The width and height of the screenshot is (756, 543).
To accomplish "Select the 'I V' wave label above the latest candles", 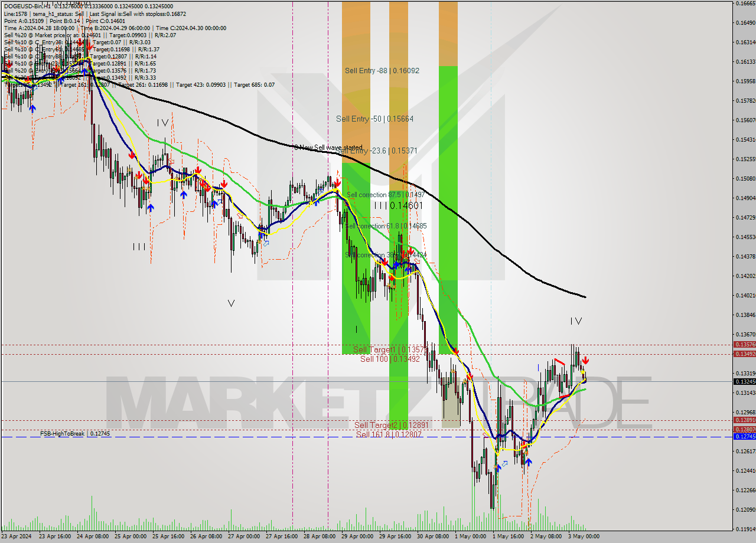I will (x=576, y=321).
